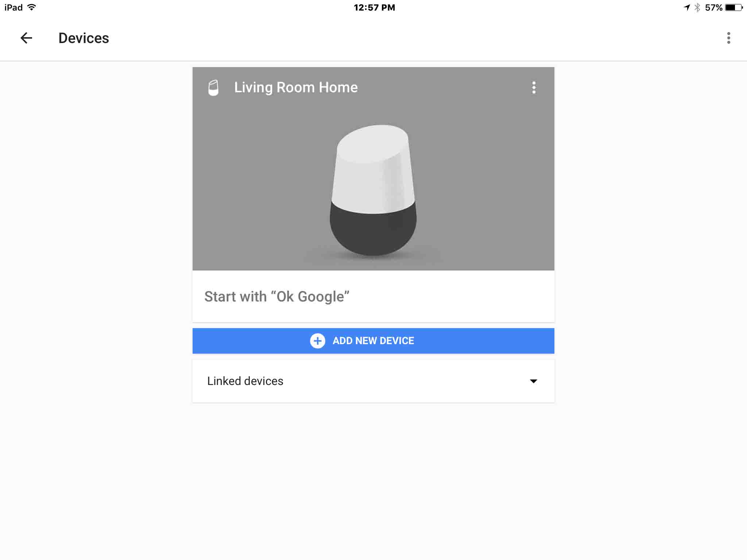Open Living Room Home card options menu
This screenshot has height=560, width=747.
click(534, 87)
